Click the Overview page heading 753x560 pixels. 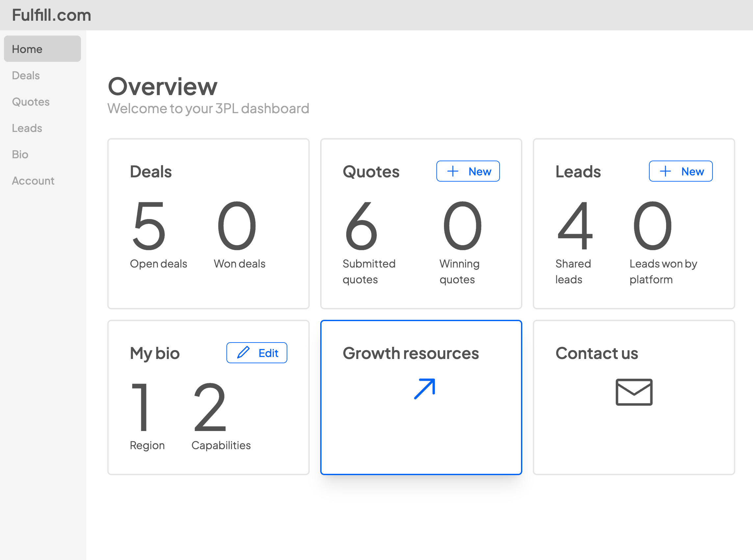[x=162, y=87]
